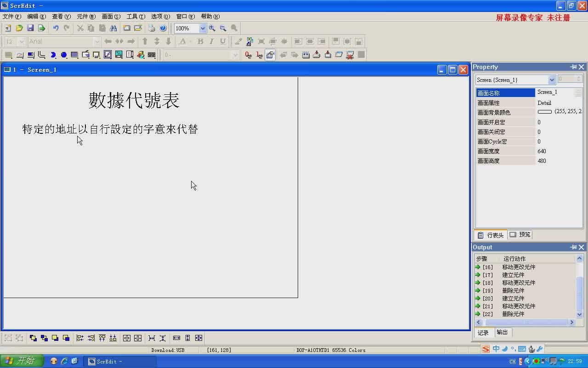
Task: Select the Pipe element tool
Action: (x=42, y=55)
